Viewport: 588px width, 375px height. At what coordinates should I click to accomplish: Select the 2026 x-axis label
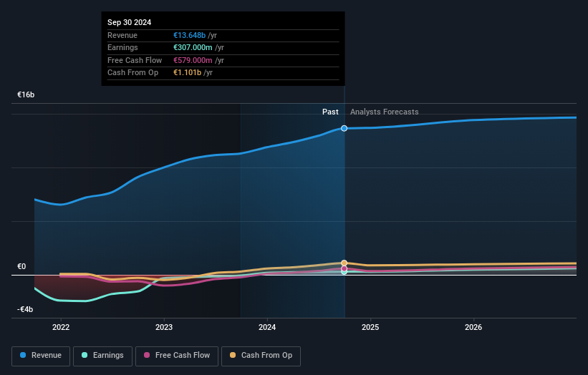[473, 327]
